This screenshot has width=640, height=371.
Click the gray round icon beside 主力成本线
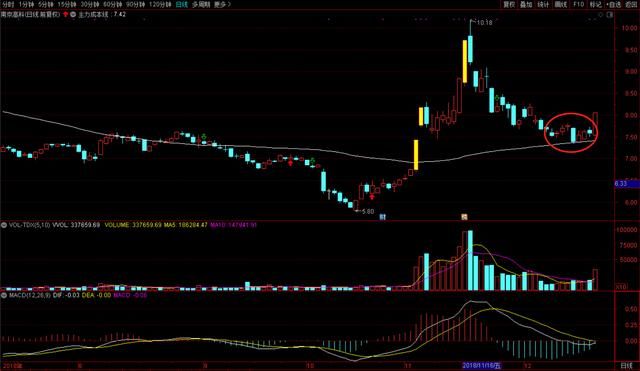point(73,14)
